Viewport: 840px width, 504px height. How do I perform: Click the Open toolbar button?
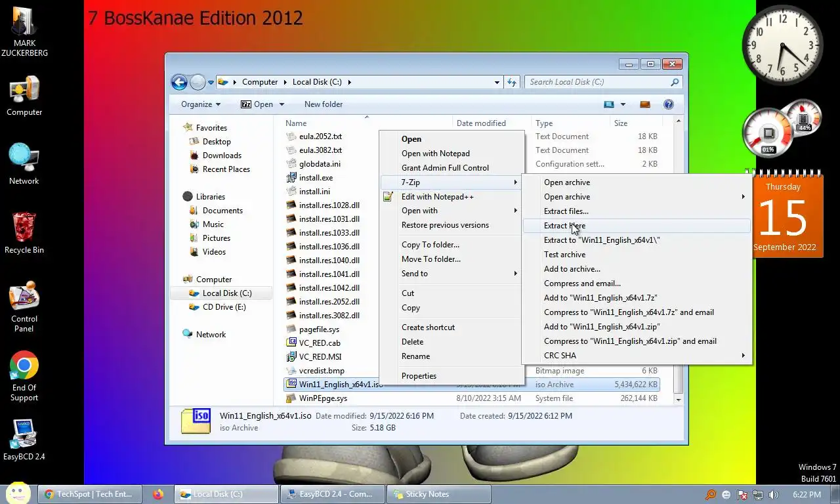tap(257, 104)
